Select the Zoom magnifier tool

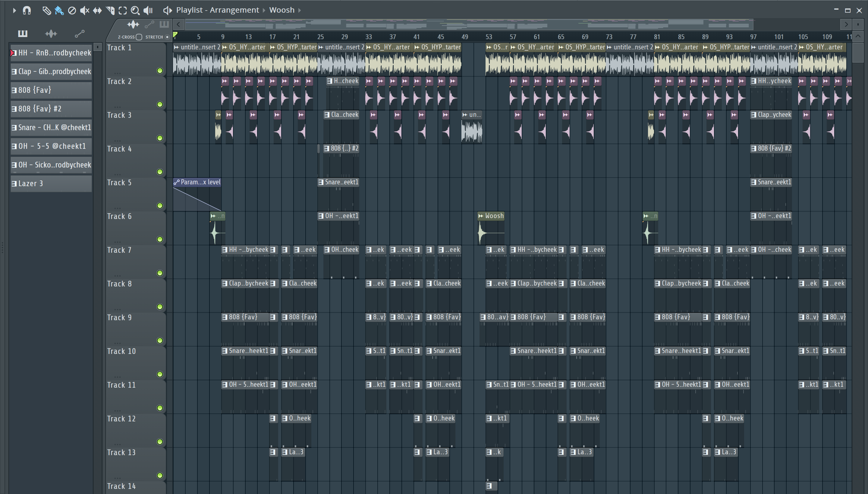(x=135, y=11)
